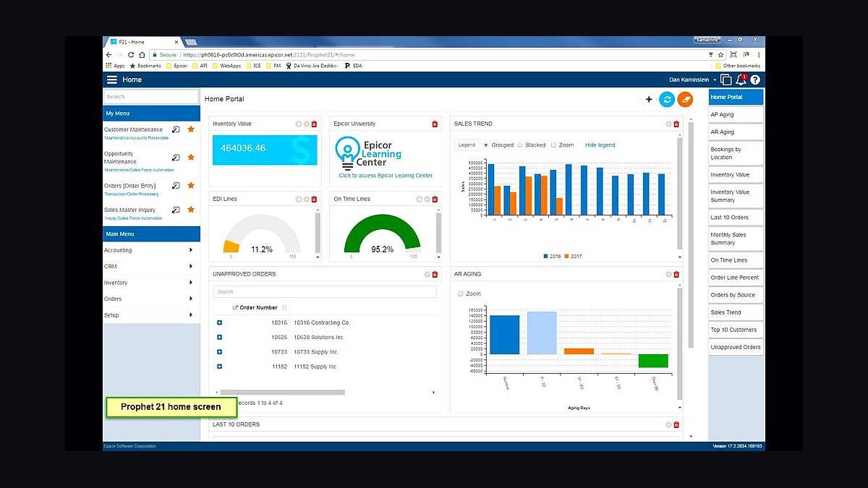Open the Inventory Value portlet gear settings
The height and width of the screenshot is (488, 868).
[307, 124]
